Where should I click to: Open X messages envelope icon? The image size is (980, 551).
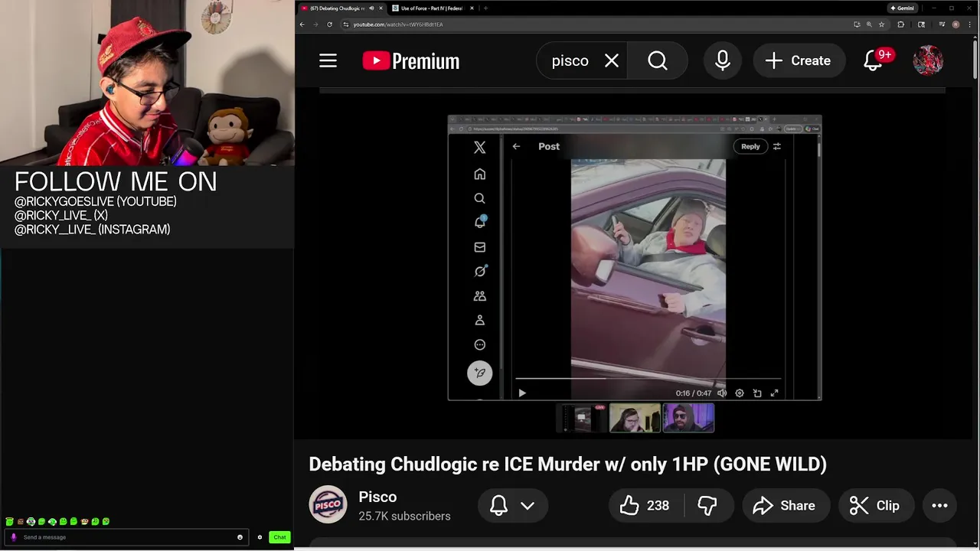[479, 247]
